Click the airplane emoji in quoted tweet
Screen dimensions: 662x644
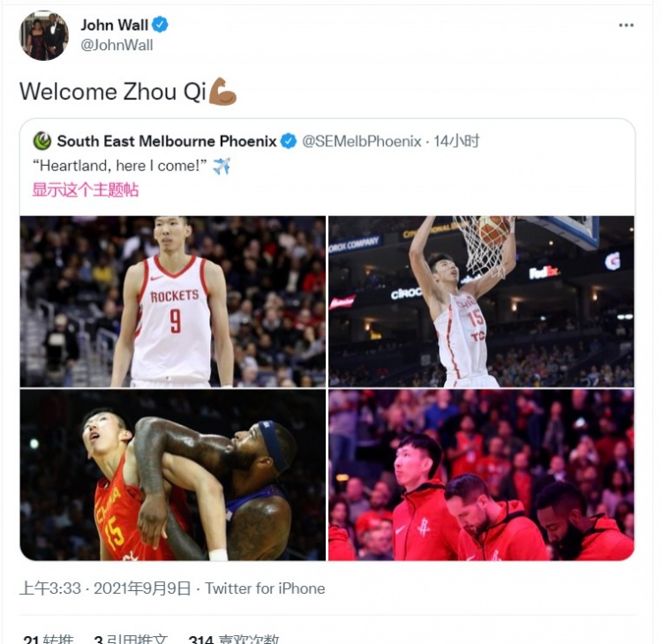tap(222, 166)
